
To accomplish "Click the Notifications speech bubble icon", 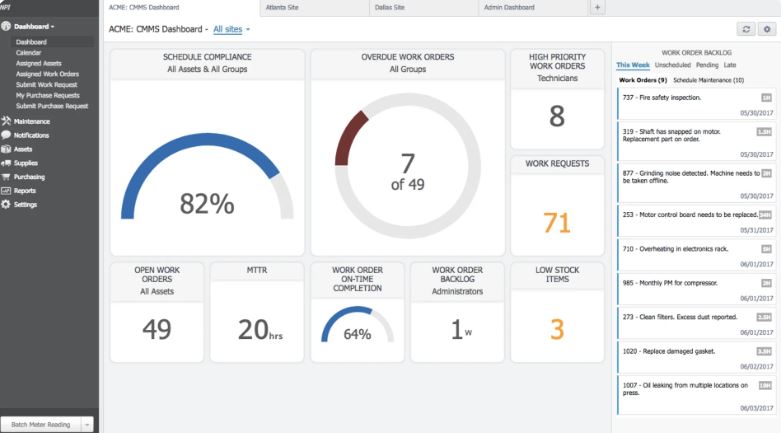I will click(6, 135).
